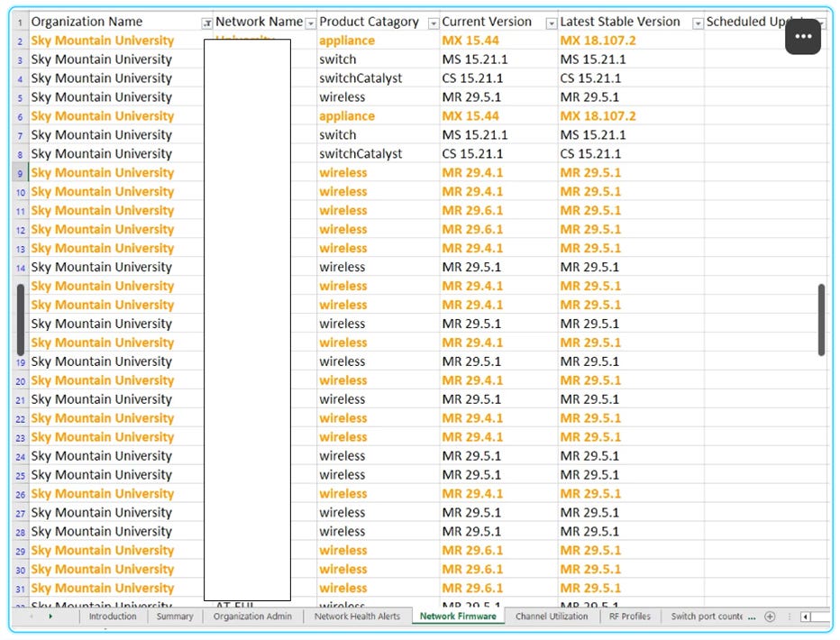Open Product Catagory filter dropdown
Image resolution: width=840 pixels, height=640 pixels.
(x=433, y=23)
